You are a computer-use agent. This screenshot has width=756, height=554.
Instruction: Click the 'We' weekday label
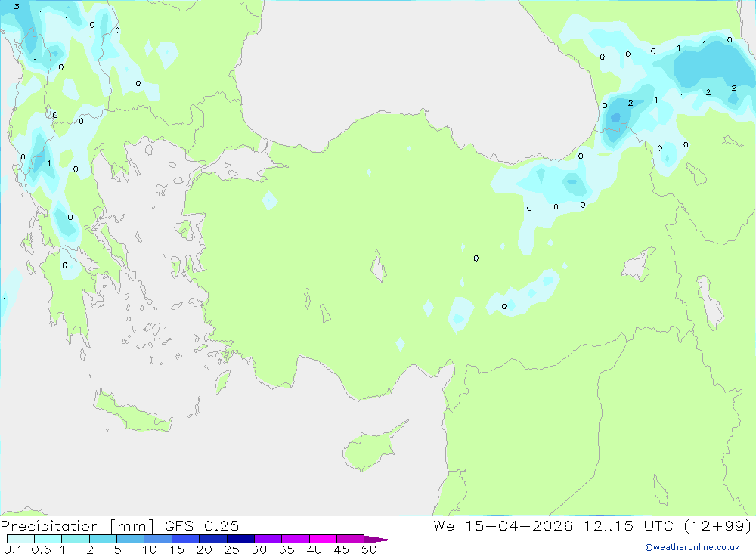click(444, 526)
